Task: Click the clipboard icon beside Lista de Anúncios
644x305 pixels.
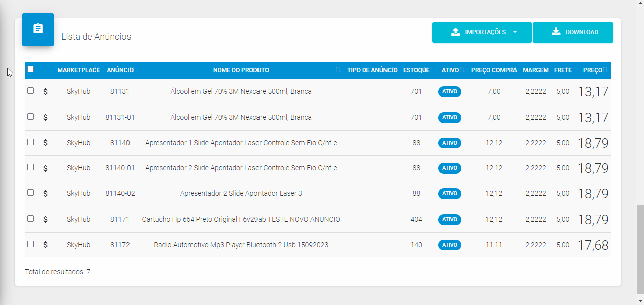Action: point(38,29)
